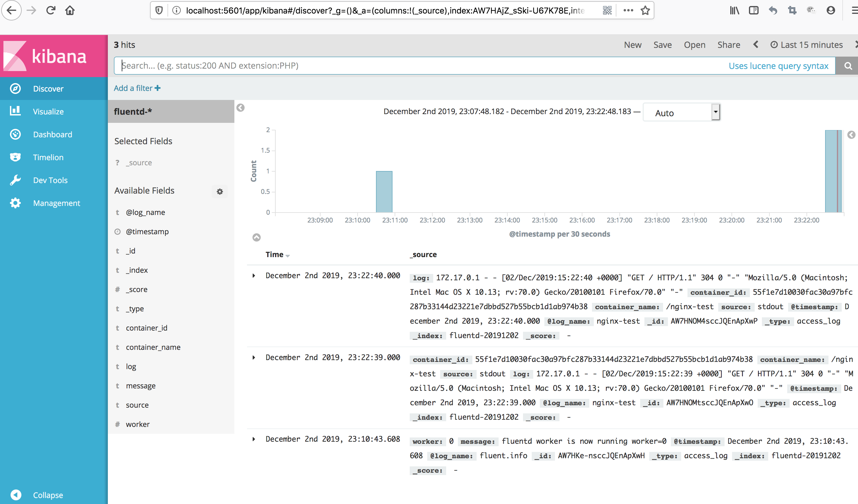The width and height of the screenshot is (858, 504).
Task: Click the crop screenshot toolbar icon
Action: [x=792, y=11]
